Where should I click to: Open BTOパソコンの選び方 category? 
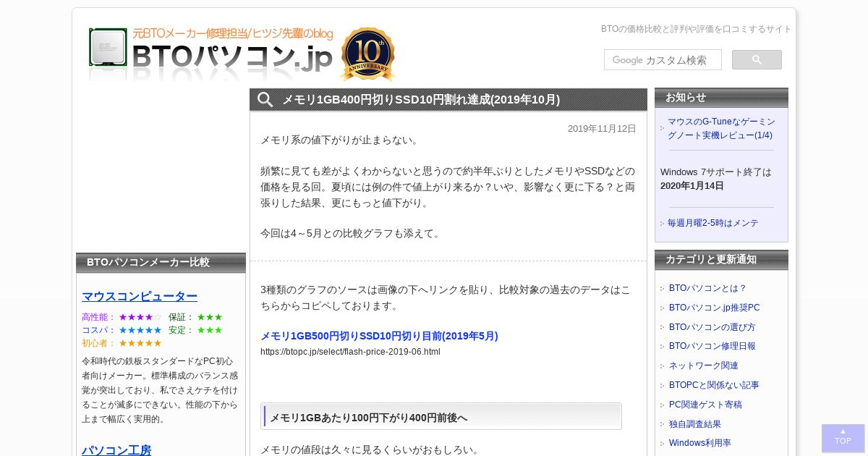[712, 327]
